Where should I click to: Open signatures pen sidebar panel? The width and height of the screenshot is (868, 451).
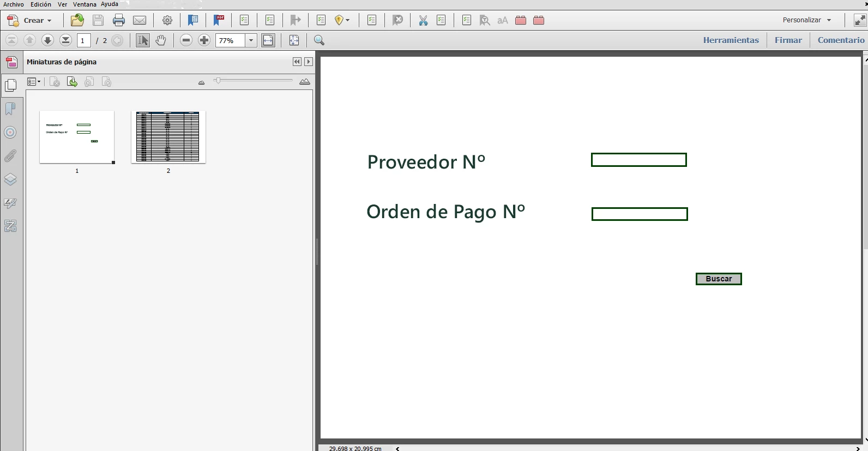coord(10,203)
